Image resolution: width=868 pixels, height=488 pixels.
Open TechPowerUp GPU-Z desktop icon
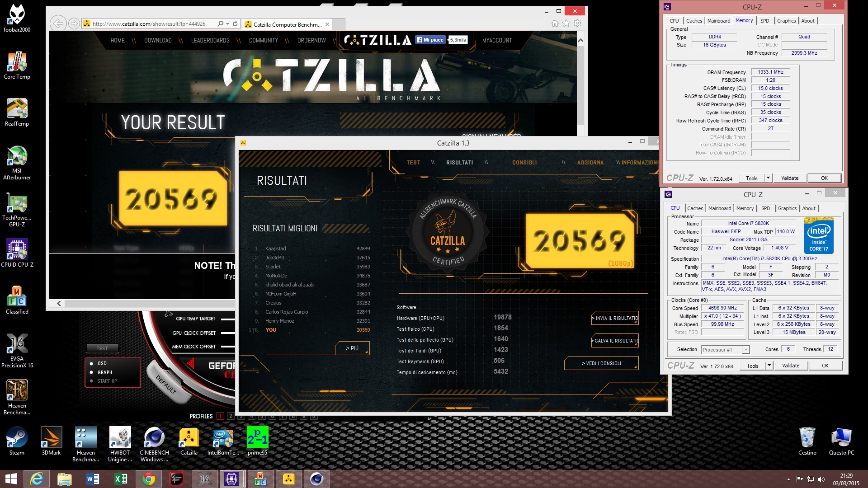(17, 210)
